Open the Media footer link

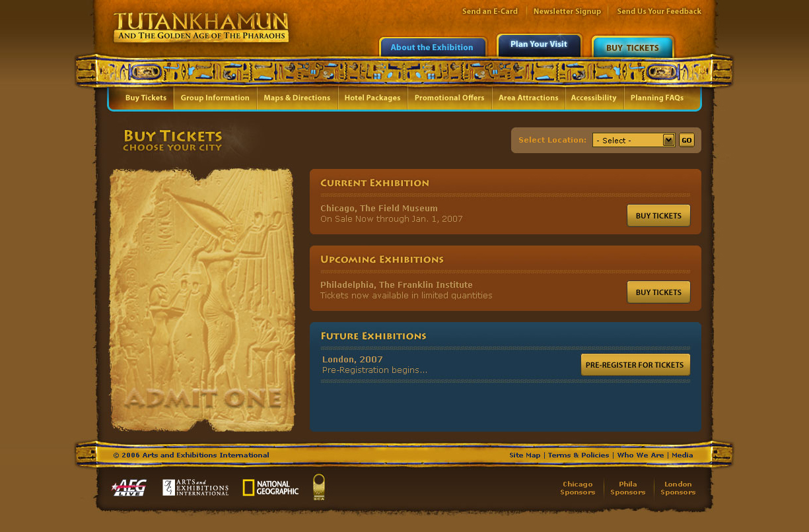(x=682, y=455)
